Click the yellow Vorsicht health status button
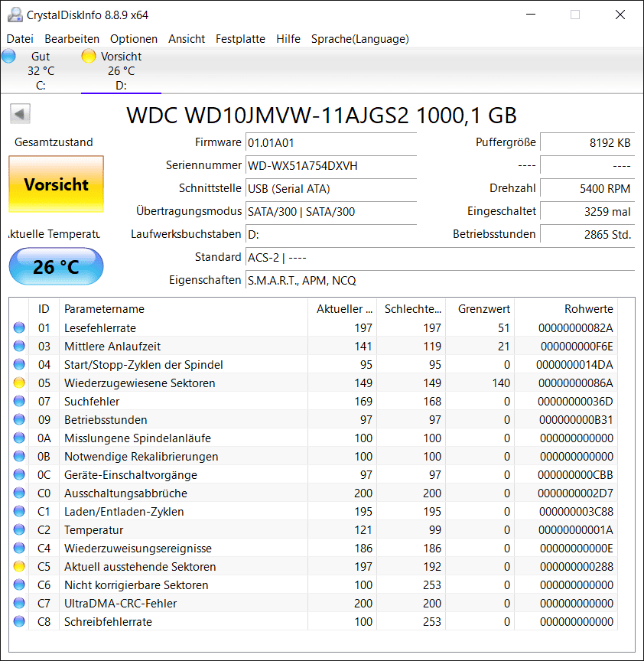Image resolution: width=644 pixels, height=661 pixels. coord(56,184)
